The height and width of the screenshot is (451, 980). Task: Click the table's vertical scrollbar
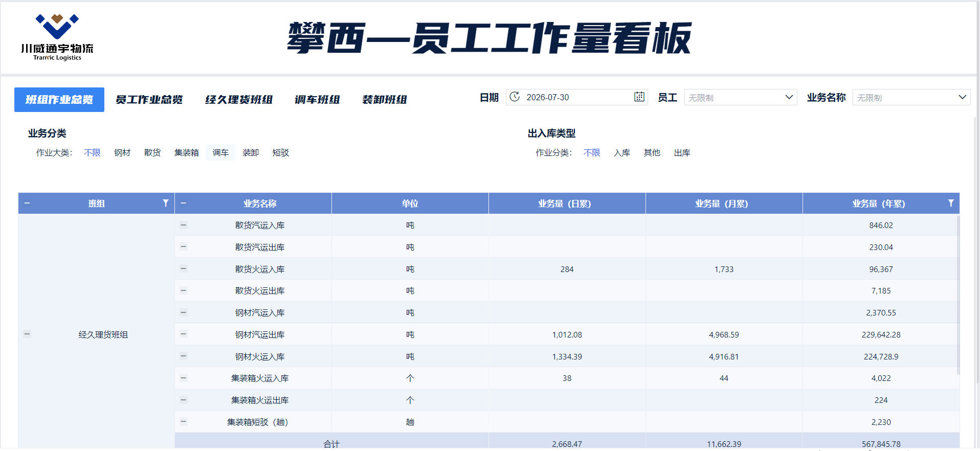[958, 295]
